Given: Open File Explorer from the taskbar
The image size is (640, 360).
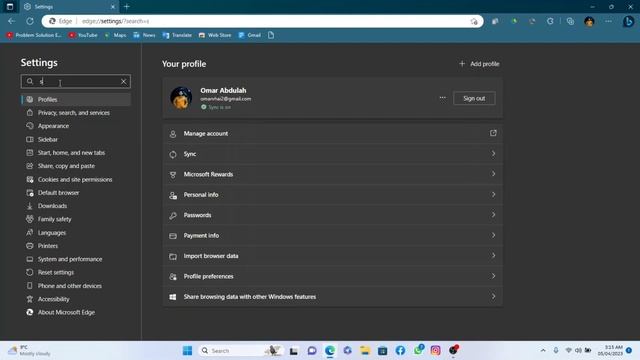Looking at the screenshot, I should [365, 351].
